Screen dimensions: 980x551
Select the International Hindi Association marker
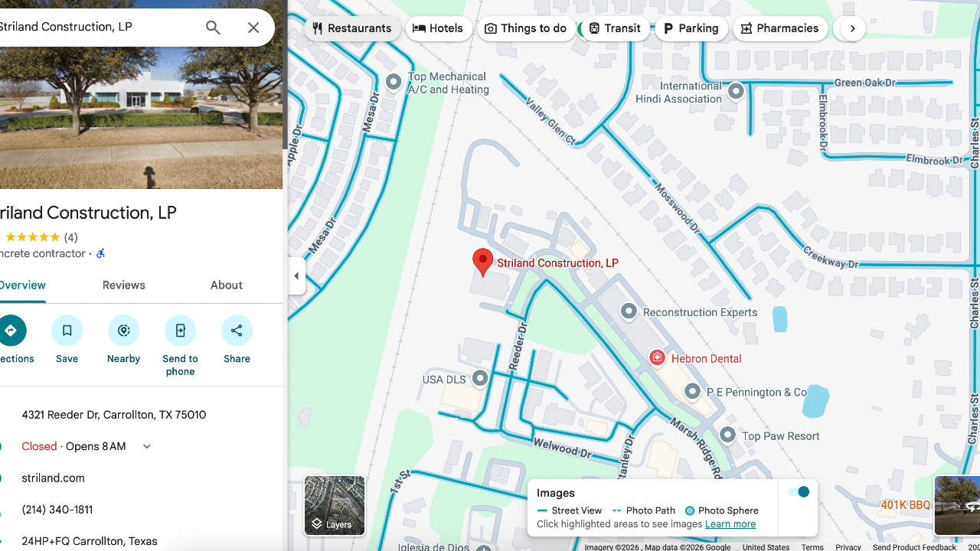point(736,91)
